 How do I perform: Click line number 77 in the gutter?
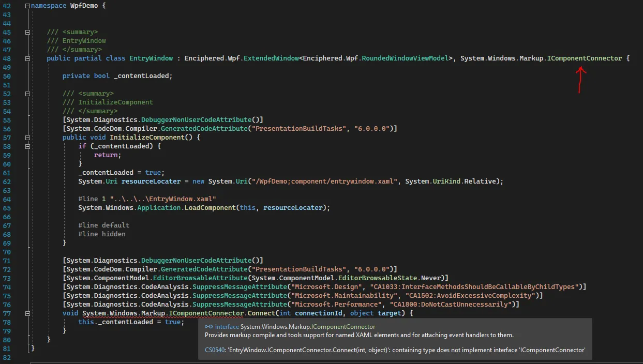(7, 313)
